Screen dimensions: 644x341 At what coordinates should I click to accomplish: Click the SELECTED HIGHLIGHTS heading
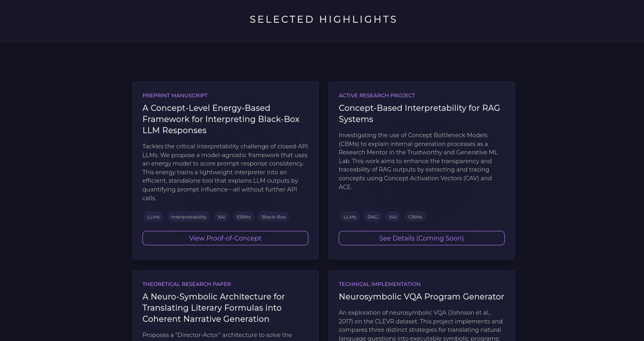point(323,19)
